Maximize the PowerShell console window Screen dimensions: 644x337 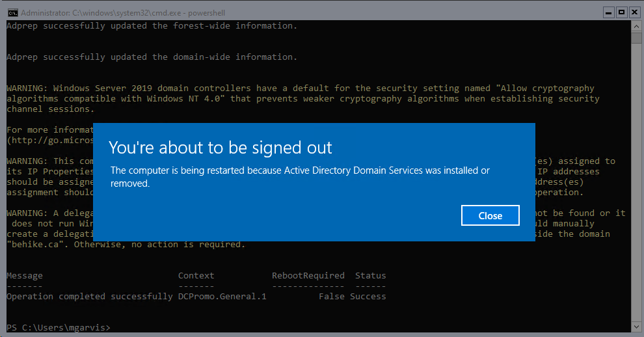(621, 12)
